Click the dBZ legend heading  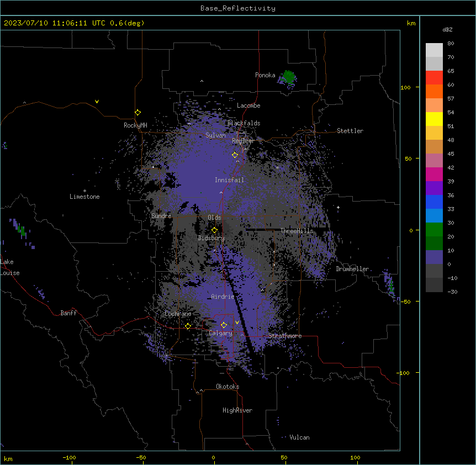[447, 29]
